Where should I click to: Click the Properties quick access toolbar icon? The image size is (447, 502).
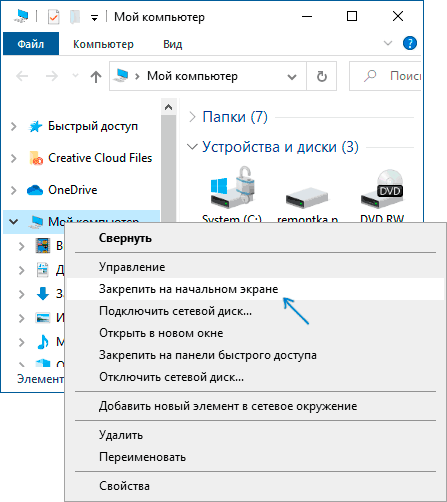(x=53, y=17)
